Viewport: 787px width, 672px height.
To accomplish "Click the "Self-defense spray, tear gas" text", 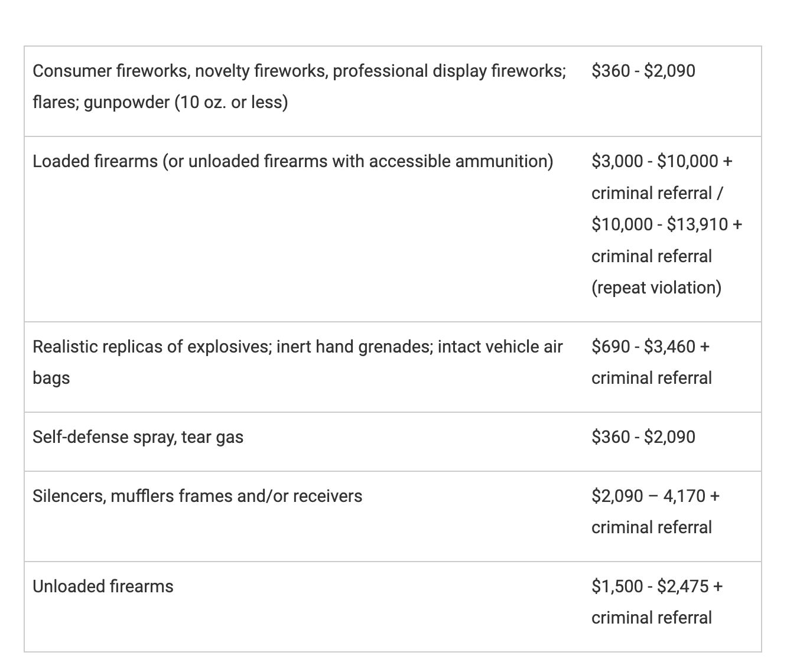I will click(138, 437).
